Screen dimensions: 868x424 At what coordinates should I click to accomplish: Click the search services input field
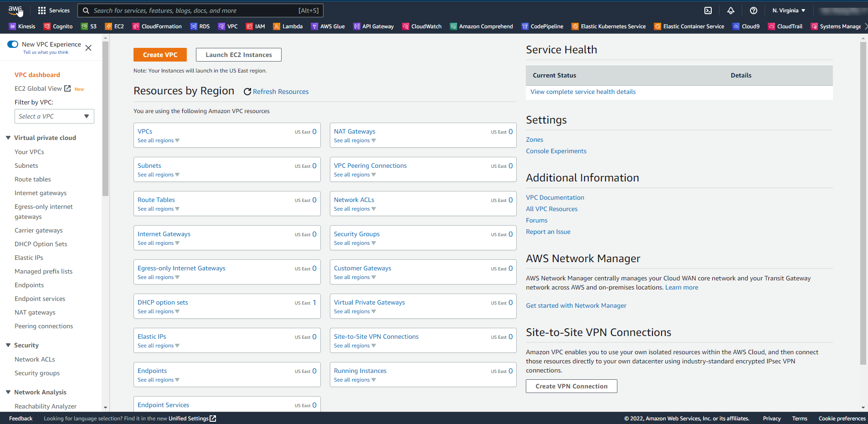tap(200, 10)
